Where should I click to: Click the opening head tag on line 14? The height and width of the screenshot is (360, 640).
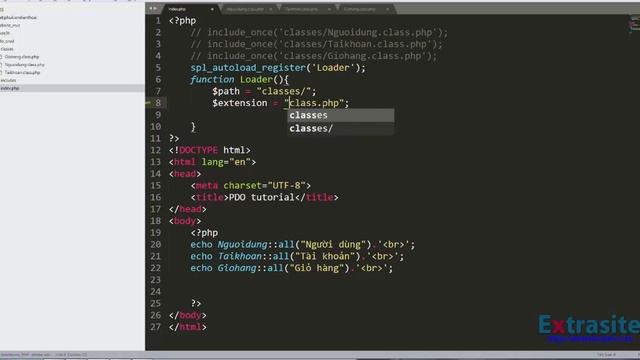185,174
